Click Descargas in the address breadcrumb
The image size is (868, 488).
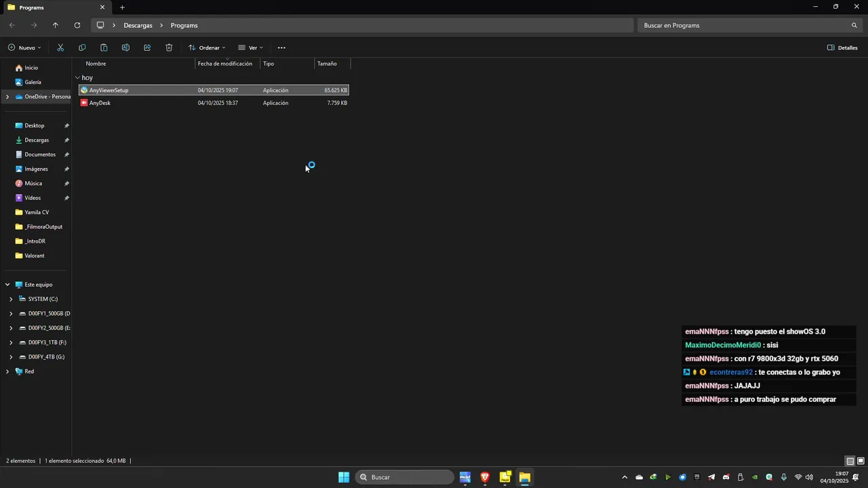(138, 25)
